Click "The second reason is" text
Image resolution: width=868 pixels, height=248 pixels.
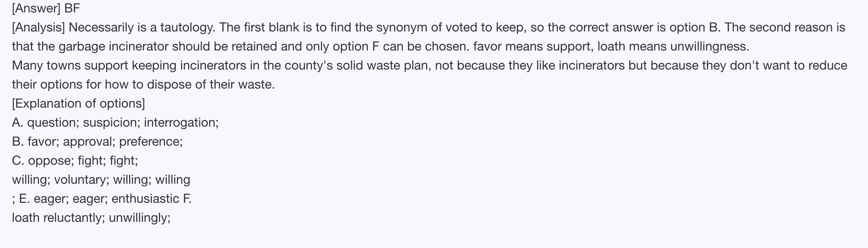[x=785, y=27]
